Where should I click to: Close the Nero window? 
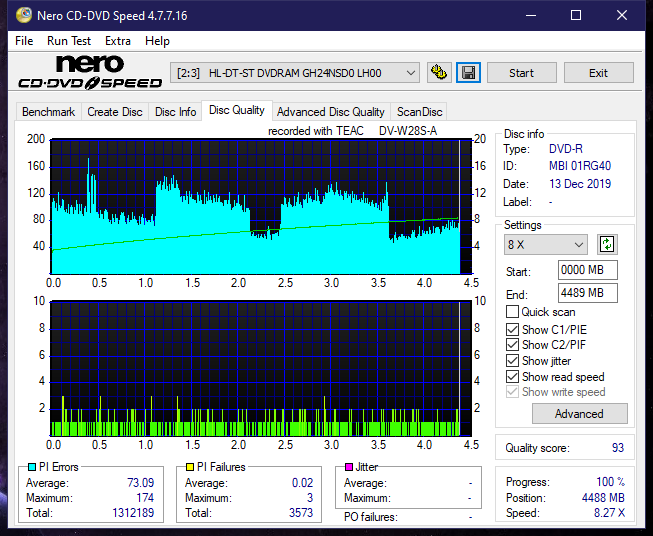622,15
